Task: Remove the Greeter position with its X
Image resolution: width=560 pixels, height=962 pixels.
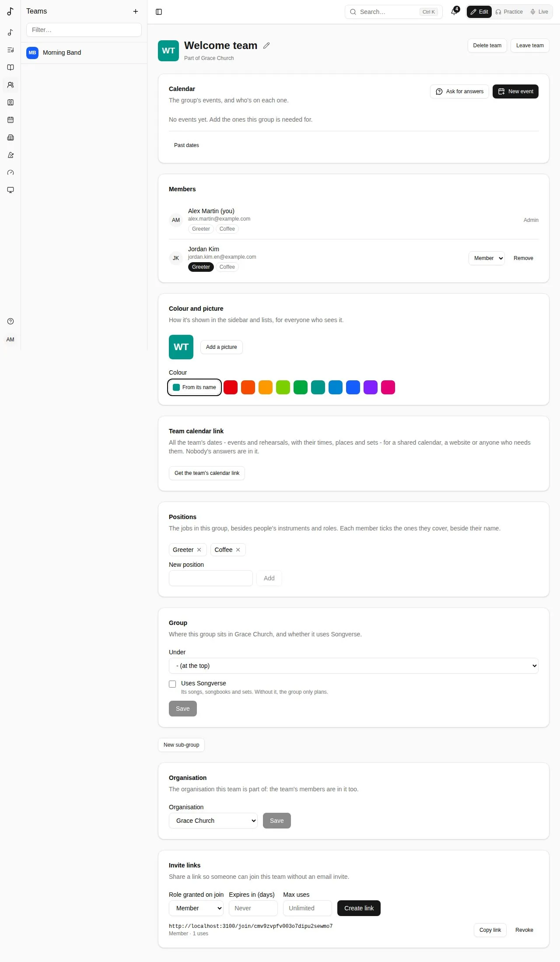Action: tap(199, 550)
